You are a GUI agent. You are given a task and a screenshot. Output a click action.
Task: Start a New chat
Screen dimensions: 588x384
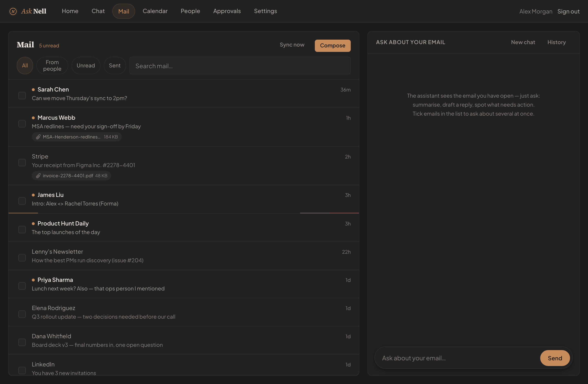(x=523, y=42)
